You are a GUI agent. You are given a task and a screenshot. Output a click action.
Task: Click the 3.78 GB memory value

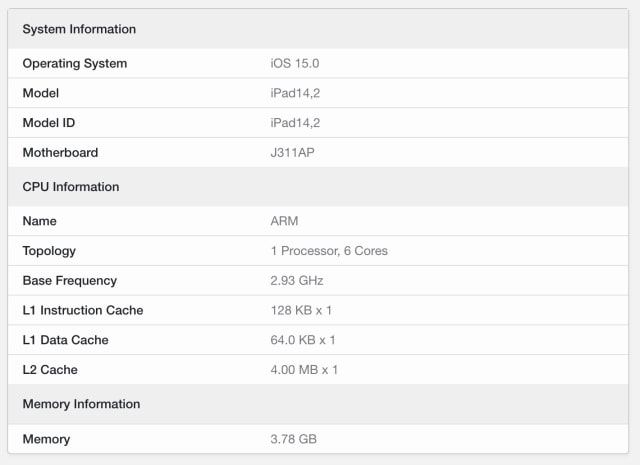point(294,439)
